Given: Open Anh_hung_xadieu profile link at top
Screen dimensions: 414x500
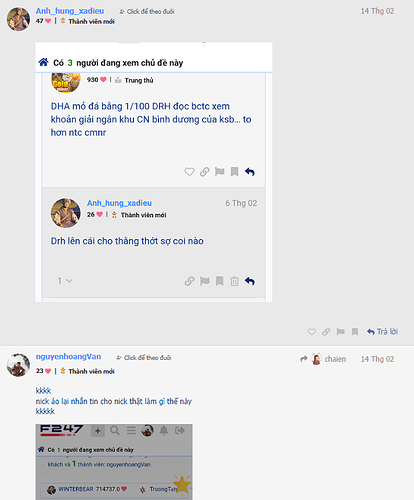Looking at the screenshot, I should [x=70, y=11].
